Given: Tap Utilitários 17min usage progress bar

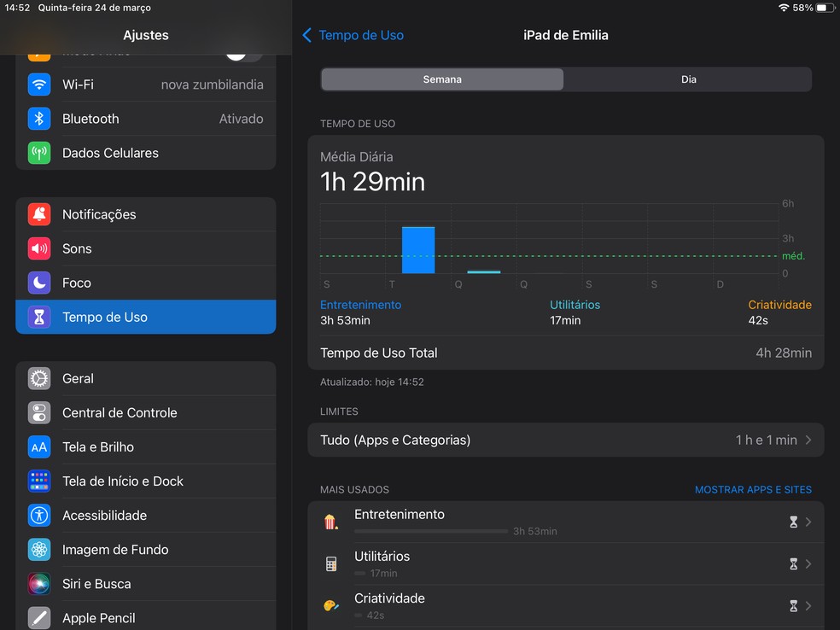Looking at the screenshot, I should click(360, 573).
